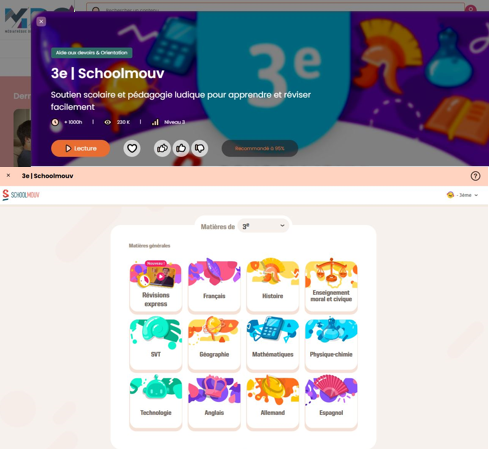Select the Histoire subject card
490x449 pixels.
click(273, 286)
